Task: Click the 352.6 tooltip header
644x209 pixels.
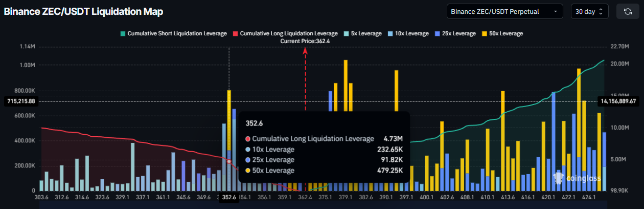Action: coord(254,123)
